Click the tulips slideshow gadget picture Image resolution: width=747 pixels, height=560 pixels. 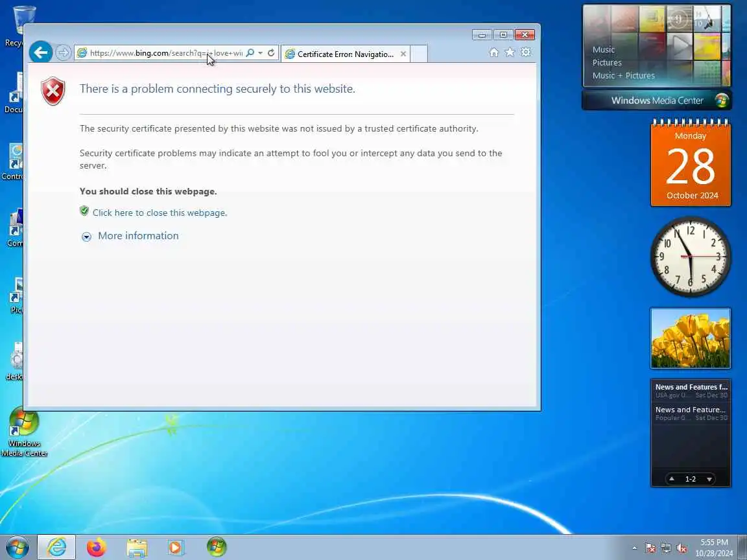691,338
